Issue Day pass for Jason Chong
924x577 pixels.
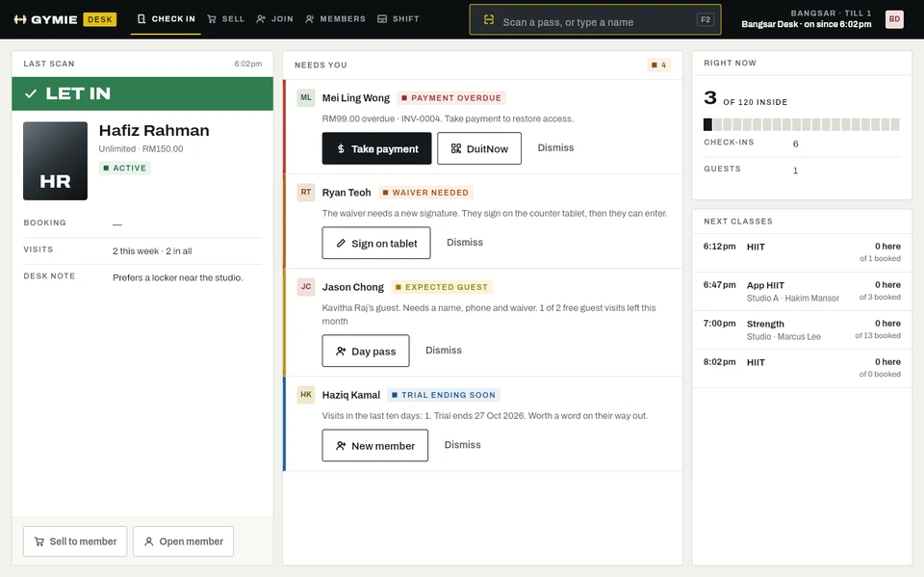pos(366,351)
